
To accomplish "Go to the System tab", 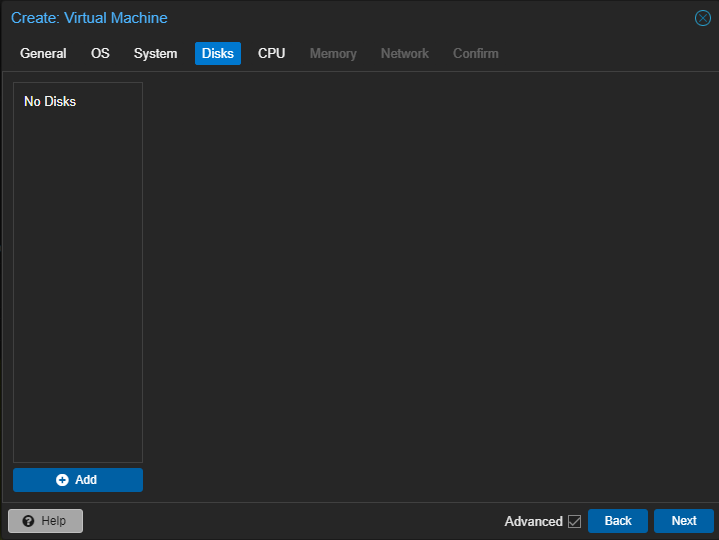I will coord(155,53).
